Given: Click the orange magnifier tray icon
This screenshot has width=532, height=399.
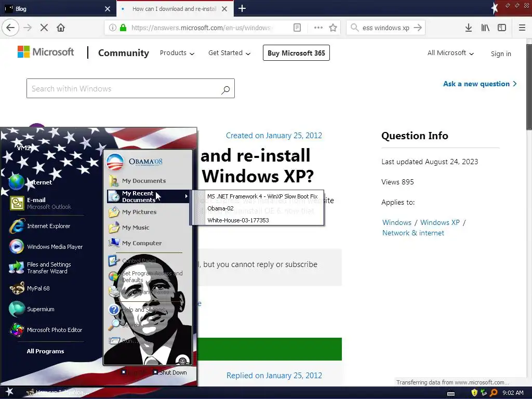Looking at the screenshot, I should click(x=494, y=393).
